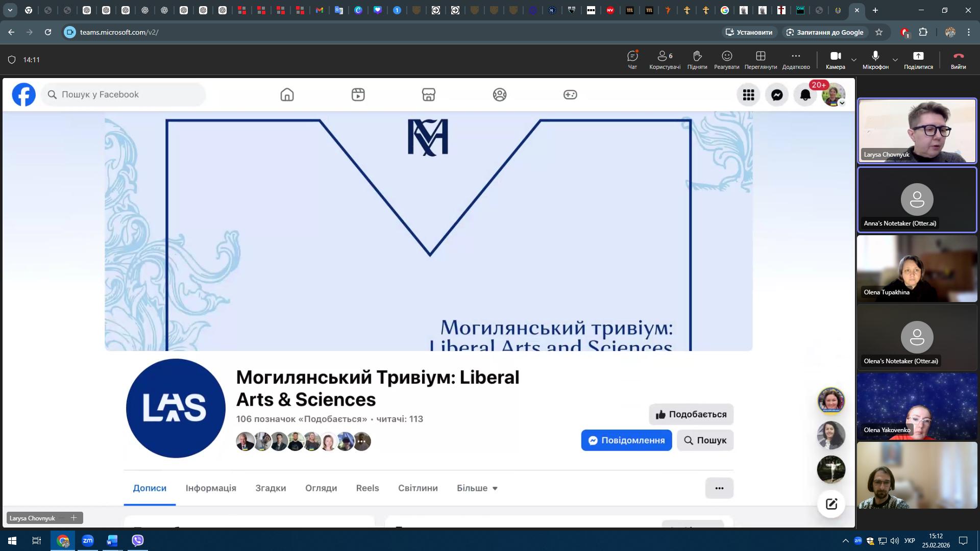Open Facebook Messenger icon in header
980x551 pixels.
pyautogui.click(x=777, y=95)
